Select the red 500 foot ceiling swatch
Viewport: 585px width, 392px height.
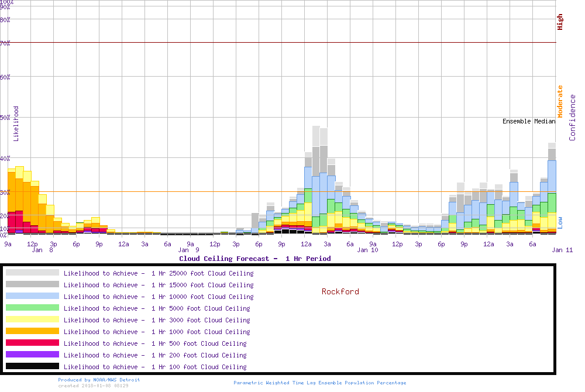(x=32, y=343)
